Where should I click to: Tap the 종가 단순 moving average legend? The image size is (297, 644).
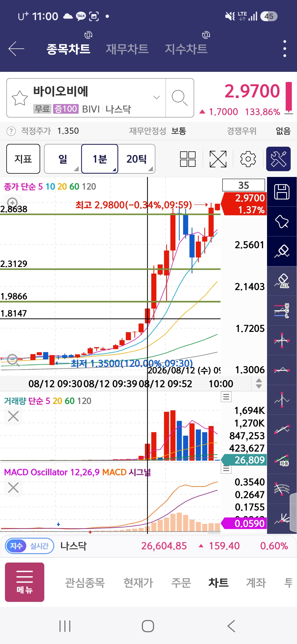click(50, 187)
